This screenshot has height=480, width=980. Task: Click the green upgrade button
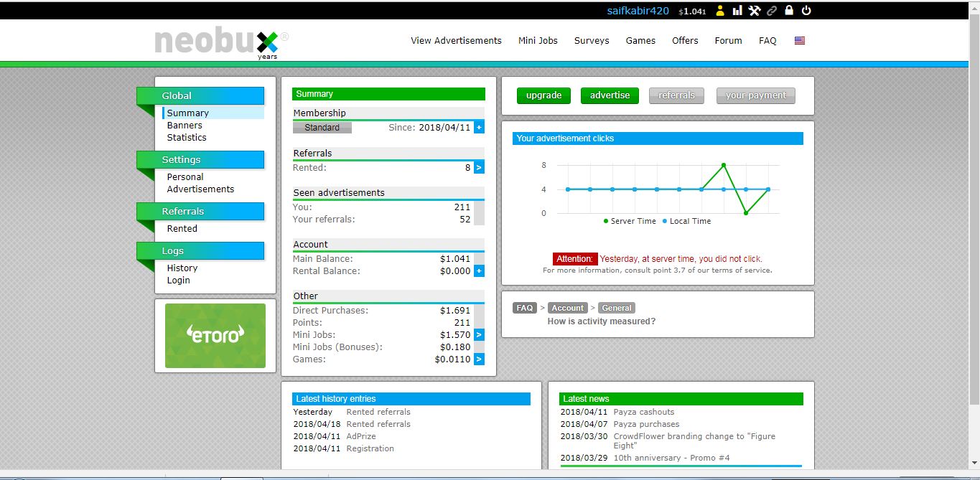(543, 95)
